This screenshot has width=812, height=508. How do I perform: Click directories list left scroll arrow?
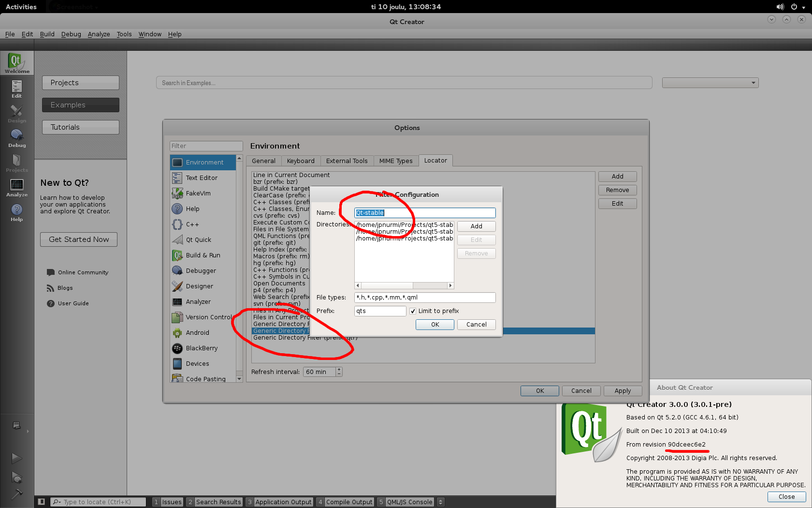pyautogui.click(x=358, y=285)
